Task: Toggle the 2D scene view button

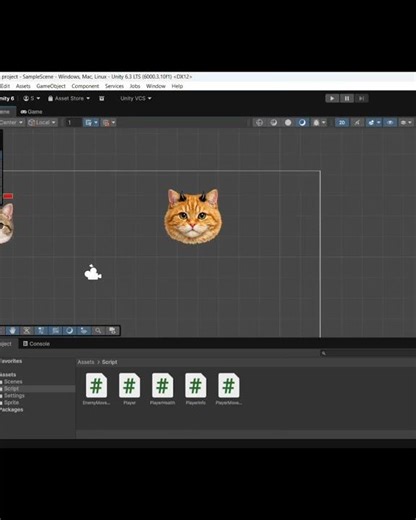Action: (342, 123)
